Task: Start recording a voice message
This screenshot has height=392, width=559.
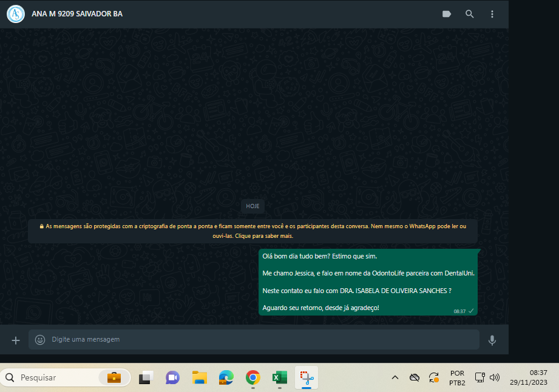Action: coord(492,340)
